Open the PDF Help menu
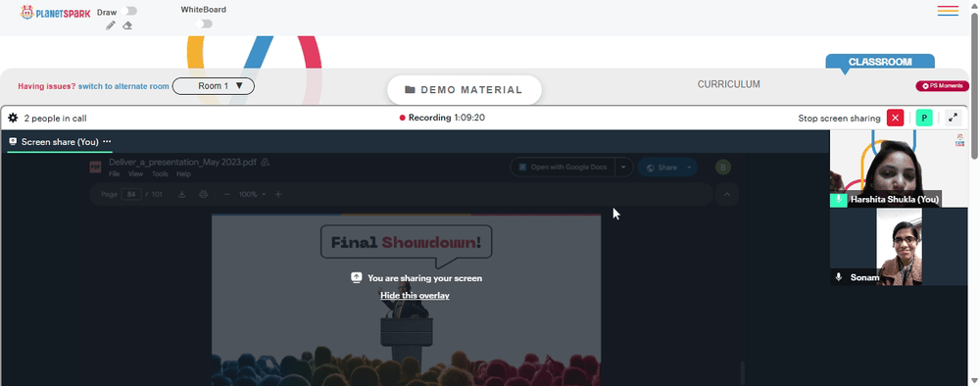The height and width of the screenshot is (386, 980). (183, 174)
